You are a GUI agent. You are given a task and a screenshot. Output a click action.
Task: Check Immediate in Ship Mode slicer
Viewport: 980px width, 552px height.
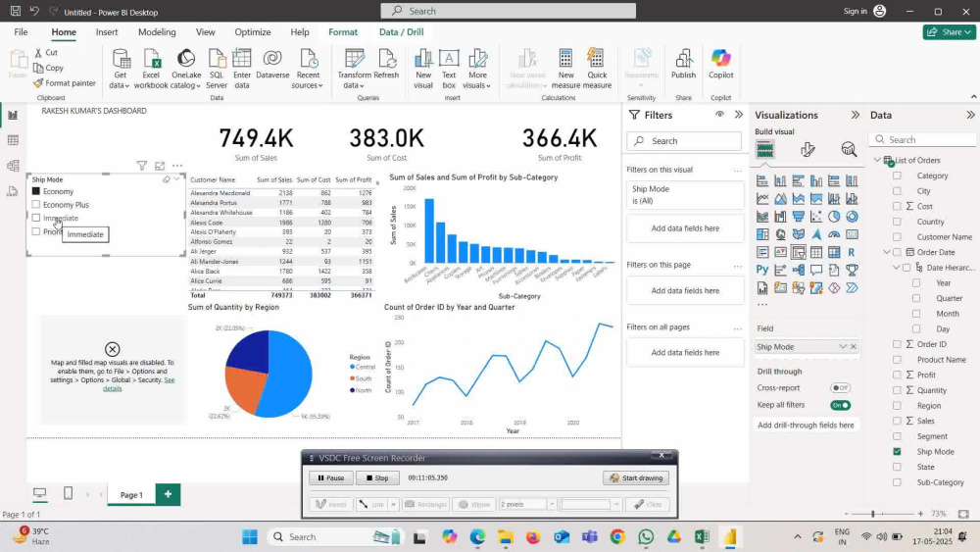[36, 219]
